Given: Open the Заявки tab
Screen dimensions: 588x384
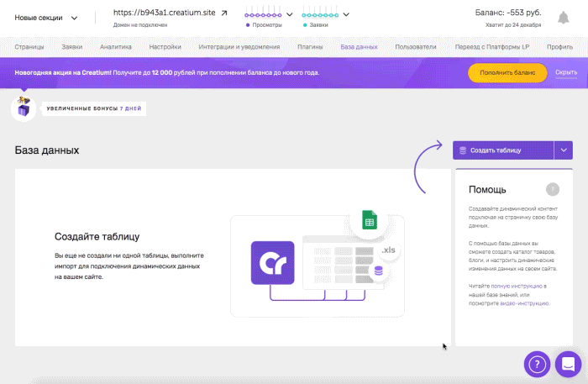Looking at the screenshot, I should (x=72, y=47).
